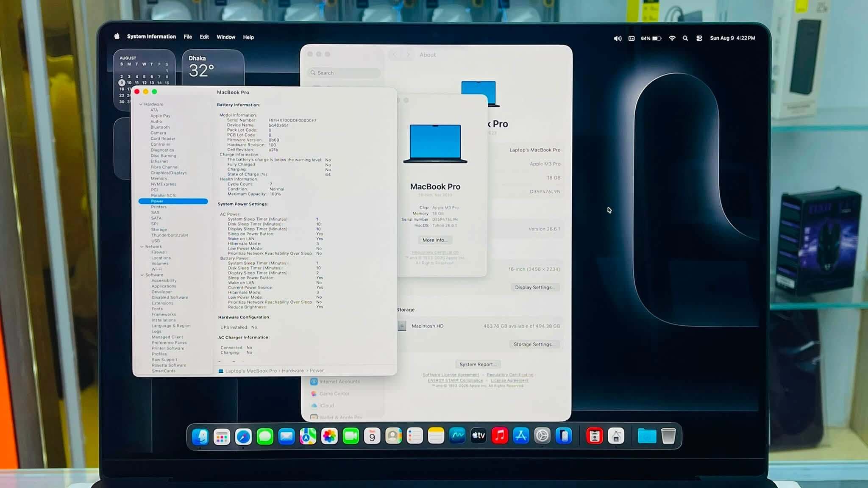Open Spotlight search in the menu bar
The width and height of the screenshot is (868, 488).
(685, 38)
